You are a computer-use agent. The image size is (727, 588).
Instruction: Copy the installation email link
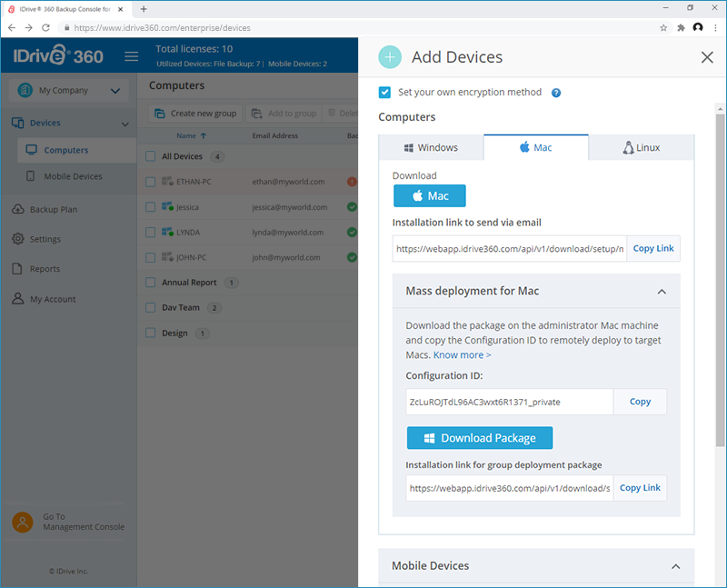[653, 248]
